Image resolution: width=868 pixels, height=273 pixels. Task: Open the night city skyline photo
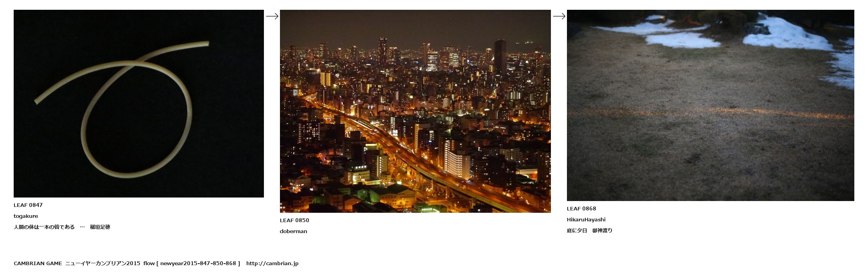415,111
